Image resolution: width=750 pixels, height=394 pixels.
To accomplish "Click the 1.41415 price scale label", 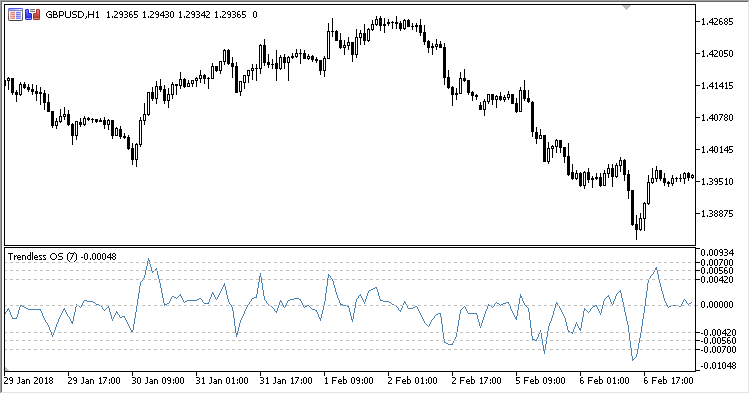I will click(x=717, y=86).
